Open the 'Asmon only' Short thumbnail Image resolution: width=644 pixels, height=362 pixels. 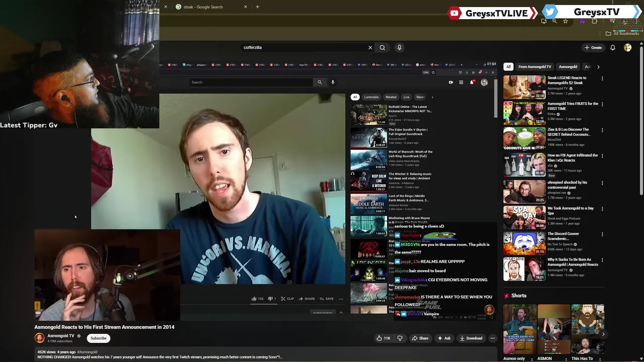point(520,329)
